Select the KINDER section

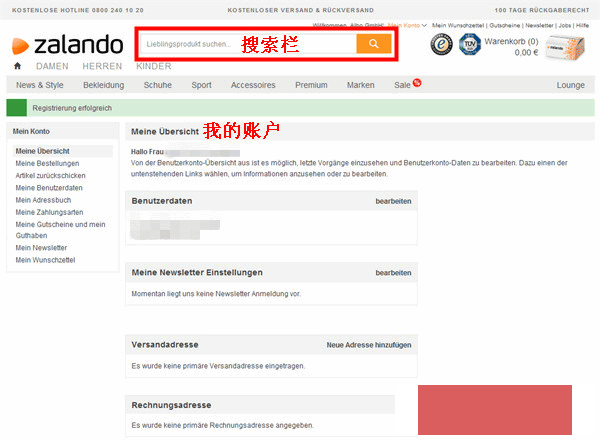click(154, 66)
